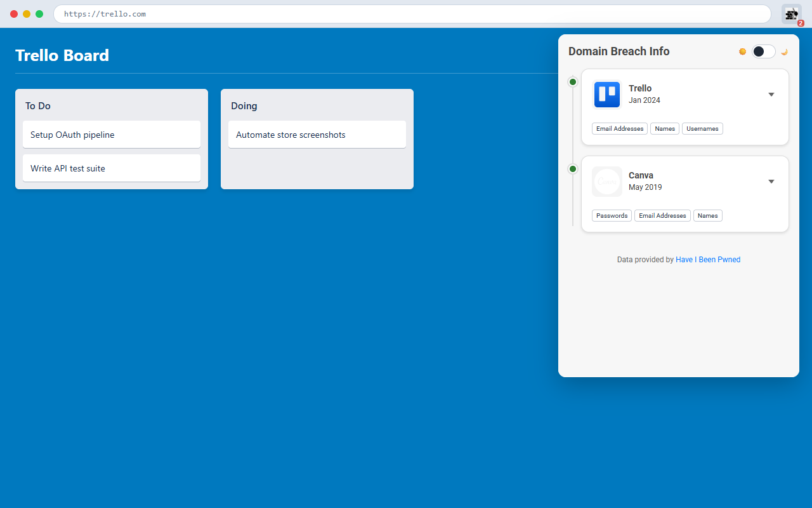Maximize window with the green button
Screen dimensions: 812x508
(39, 14)
